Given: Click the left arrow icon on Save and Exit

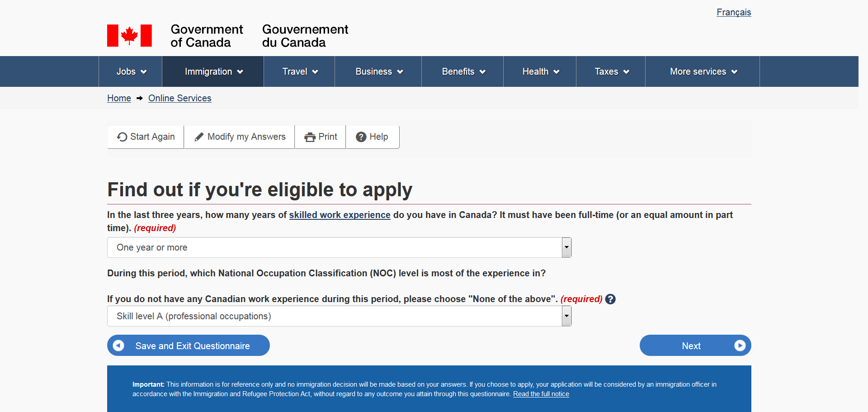Looking at the screenshot, I should point(118,346).
